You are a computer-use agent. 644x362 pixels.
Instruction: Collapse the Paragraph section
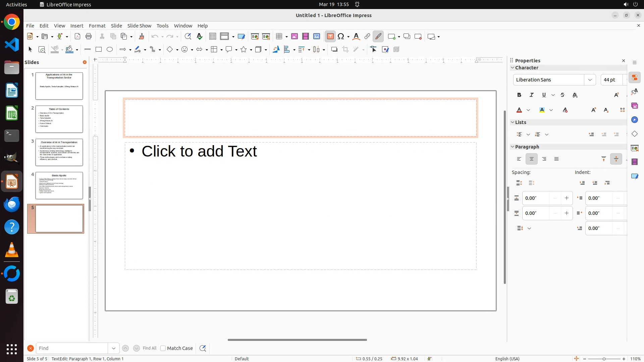(513, 147)
